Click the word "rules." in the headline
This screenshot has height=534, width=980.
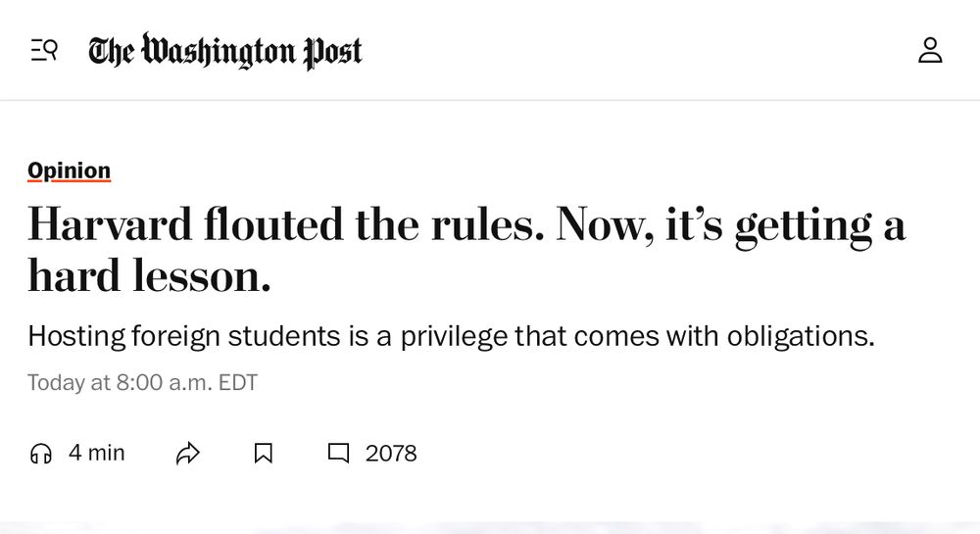coord(487,224)
